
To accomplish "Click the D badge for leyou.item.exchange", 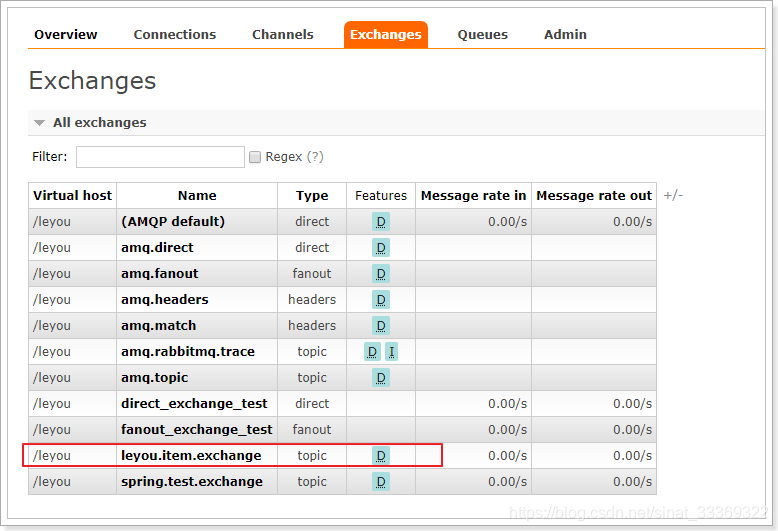I will pos(381,456).
